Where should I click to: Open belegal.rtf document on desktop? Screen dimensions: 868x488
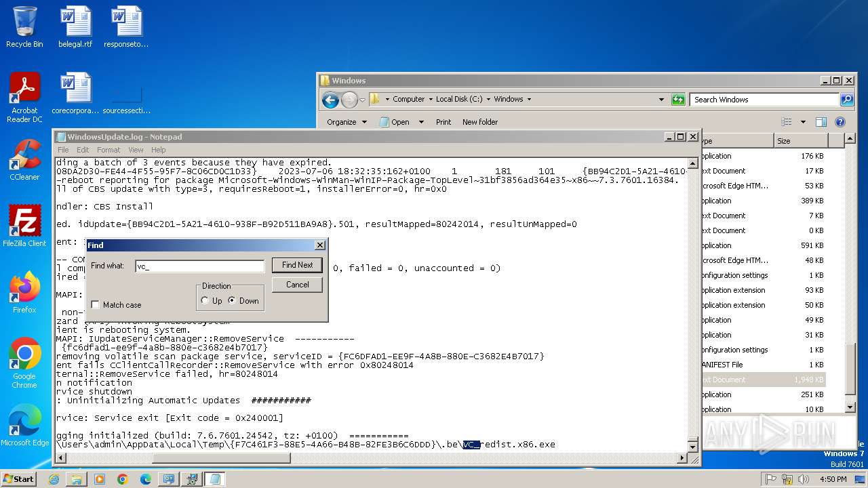tap(76, 27)
